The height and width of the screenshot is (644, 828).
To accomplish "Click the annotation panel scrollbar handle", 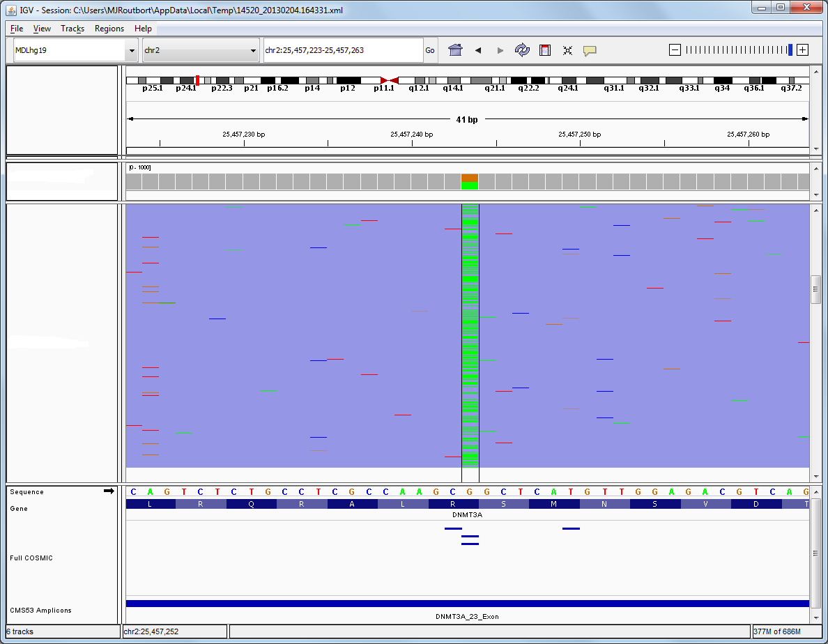I will click(x=816, y=553).
